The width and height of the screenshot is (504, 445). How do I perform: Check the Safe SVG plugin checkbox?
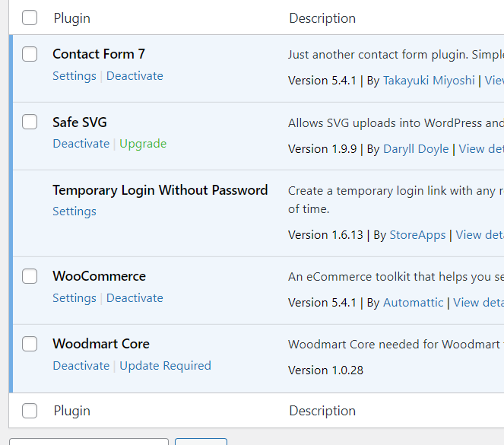(30, 122)
